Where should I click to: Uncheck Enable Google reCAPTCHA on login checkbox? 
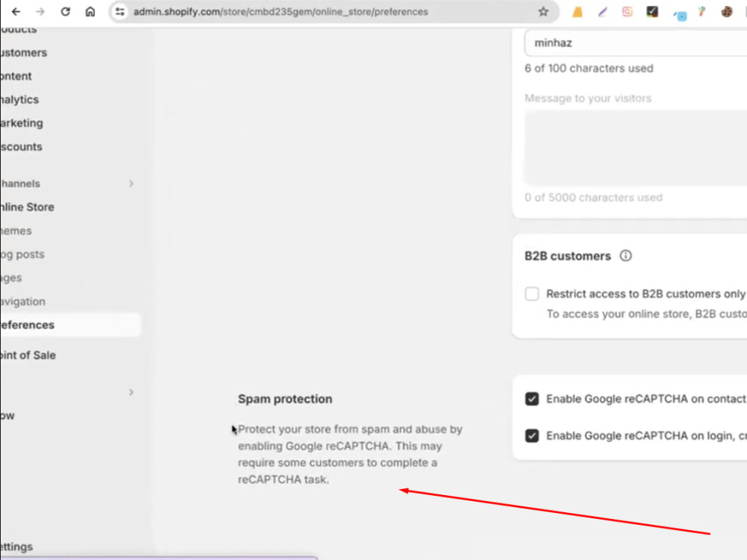point(532,435)
